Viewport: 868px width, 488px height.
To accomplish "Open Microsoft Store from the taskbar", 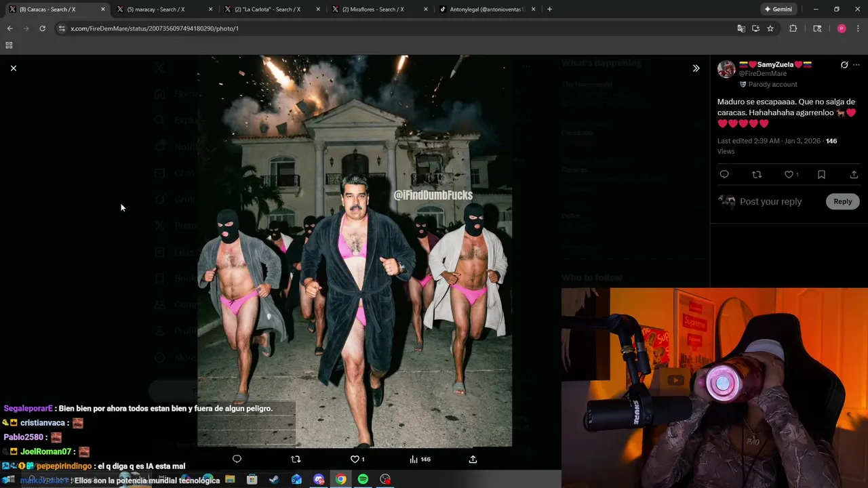I will point(252,479).
